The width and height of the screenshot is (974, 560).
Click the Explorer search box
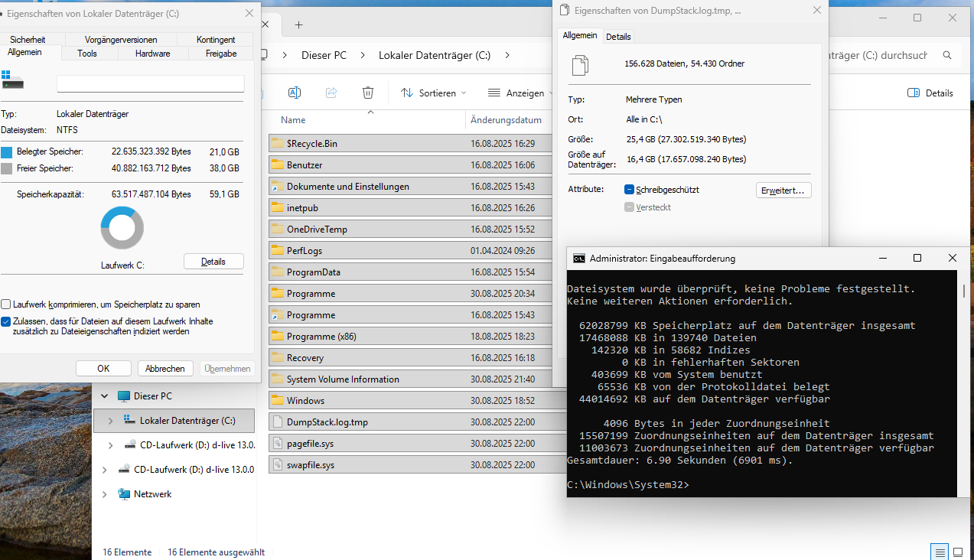895,55
